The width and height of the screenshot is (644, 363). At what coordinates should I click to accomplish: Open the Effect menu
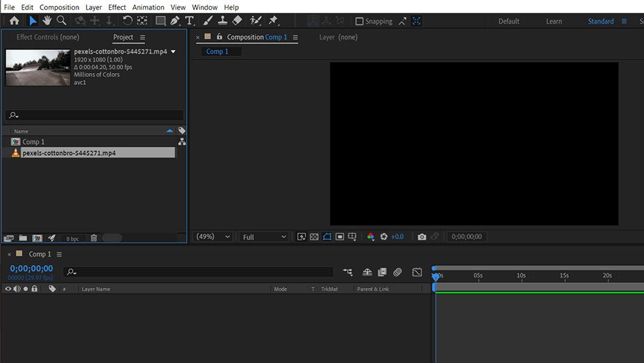pyautogui.click(x=117, y=7)
